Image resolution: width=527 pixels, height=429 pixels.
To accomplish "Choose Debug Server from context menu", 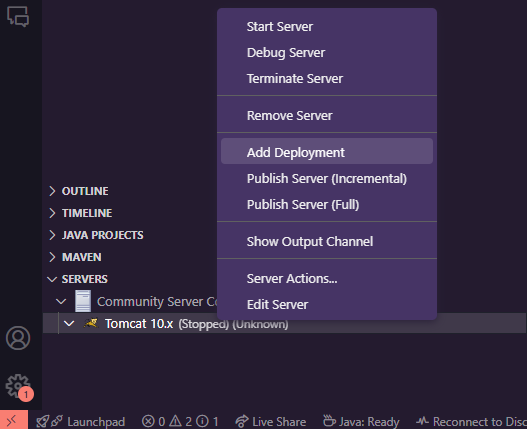I will [327, 53].
